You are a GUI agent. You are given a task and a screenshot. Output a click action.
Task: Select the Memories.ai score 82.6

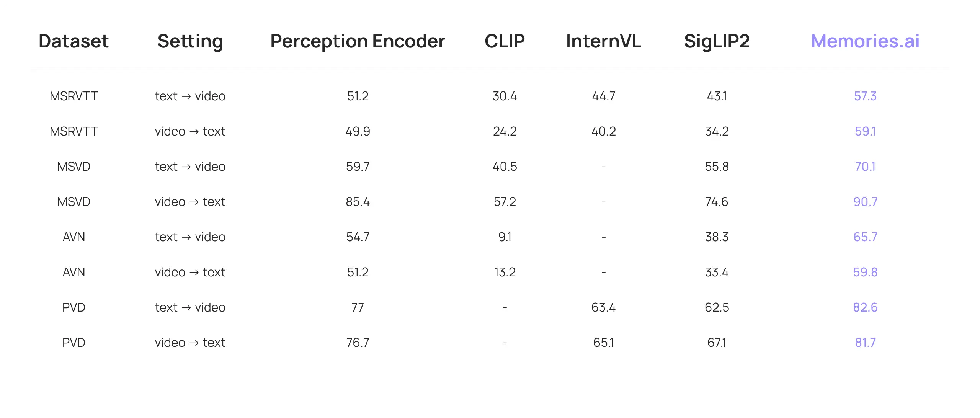point(865,307)
